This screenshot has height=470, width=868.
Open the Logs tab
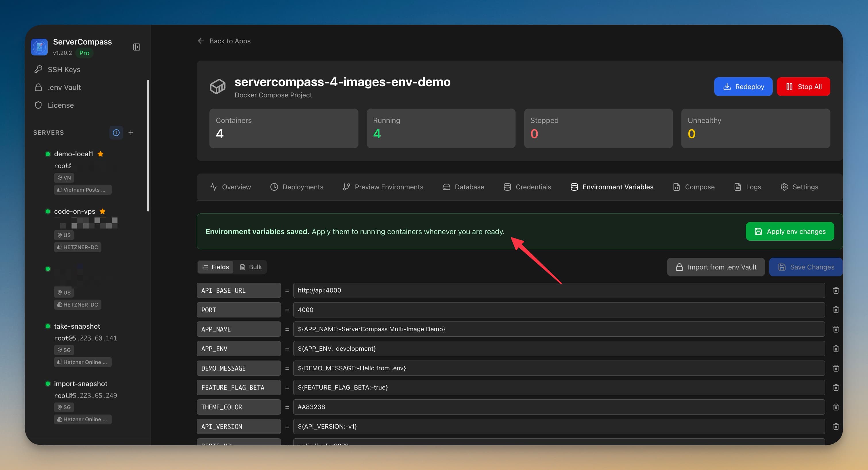(x=747, y=187)
